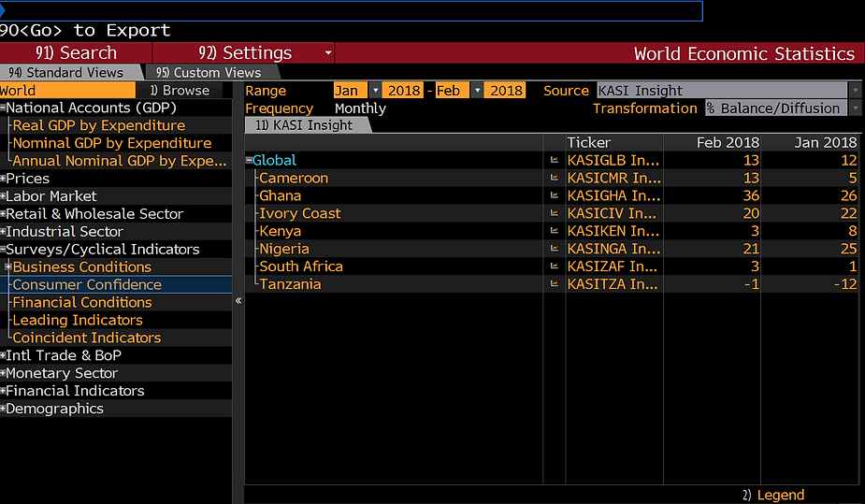Expand the Prices category
The width and height of the screenshot is (865, 504).
click(4, 179)
